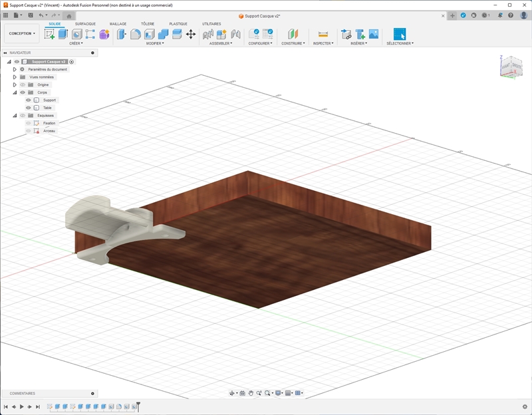Image resolution: width=532 pixels, height=415 pixels.
Task: Switch to the TÔLERIE tab
Action: coord(148,24)
